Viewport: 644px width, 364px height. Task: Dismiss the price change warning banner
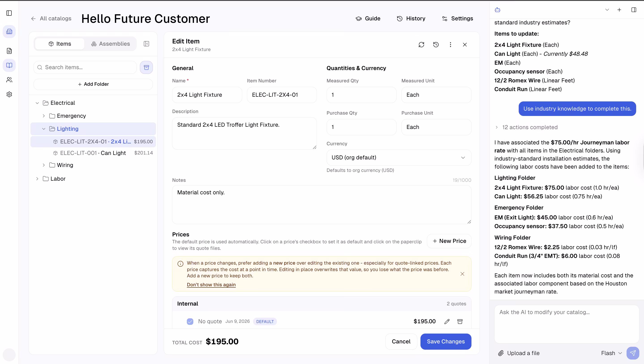point(462,274)
